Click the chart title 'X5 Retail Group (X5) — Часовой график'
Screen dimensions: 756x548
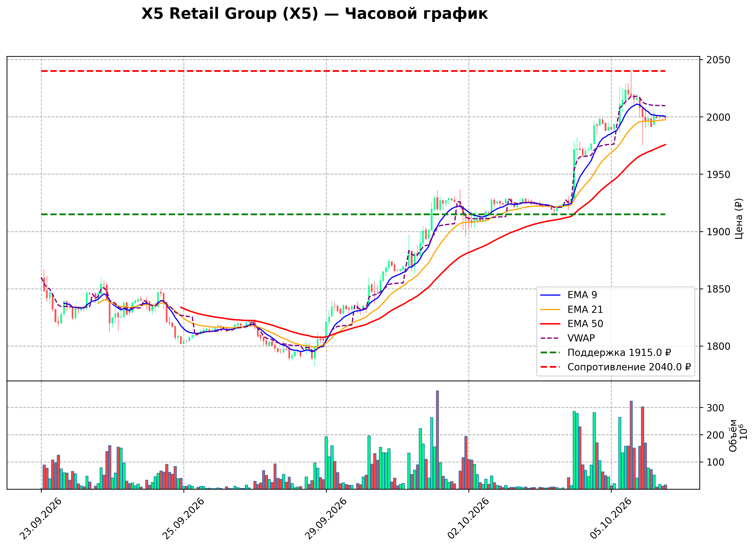[314, 14]
